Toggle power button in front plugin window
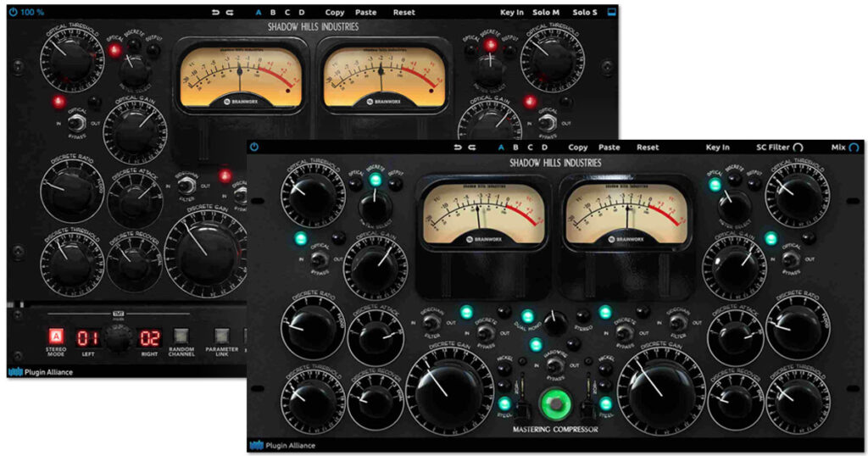Viewport: 868px width, 456px height. click(254, 147)
